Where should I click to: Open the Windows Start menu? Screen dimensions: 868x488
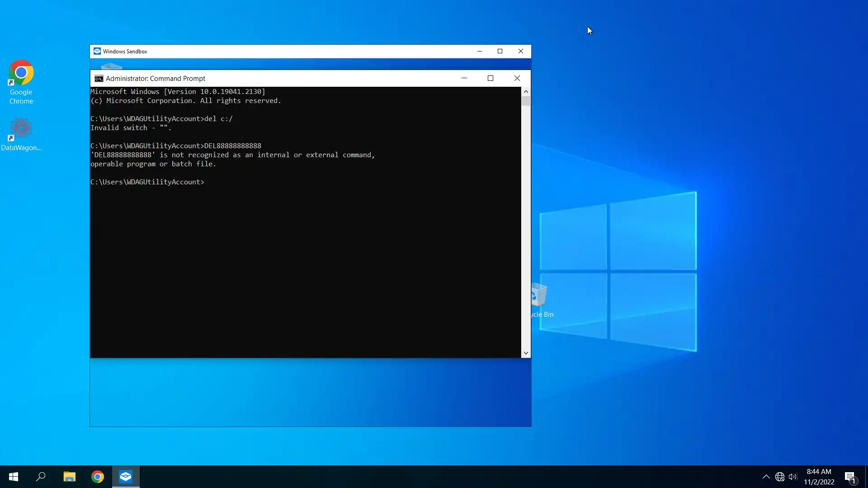[x=14, y=477]
